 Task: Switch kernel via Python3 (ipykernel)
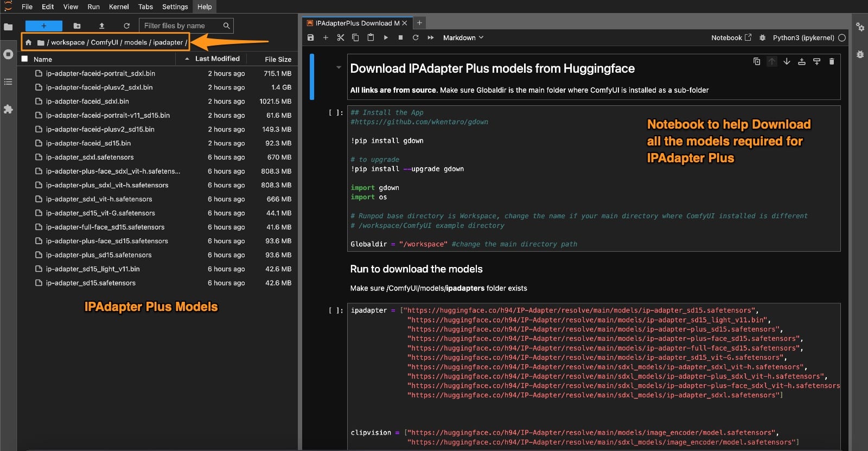click(803, 37)
